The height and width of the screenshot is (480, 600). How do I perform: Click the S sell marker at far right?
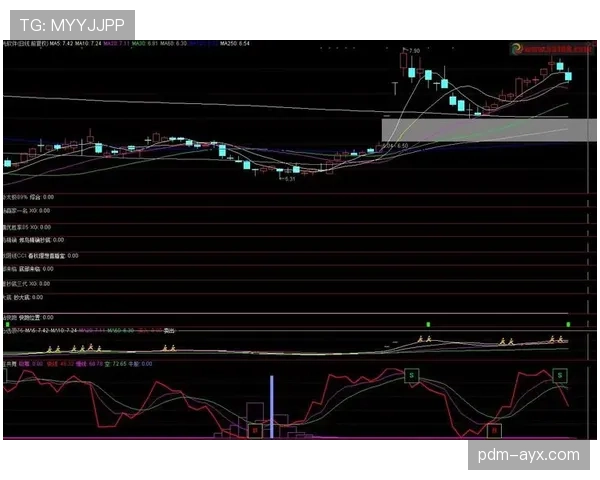pyautogui.click(x=559, y=374)
